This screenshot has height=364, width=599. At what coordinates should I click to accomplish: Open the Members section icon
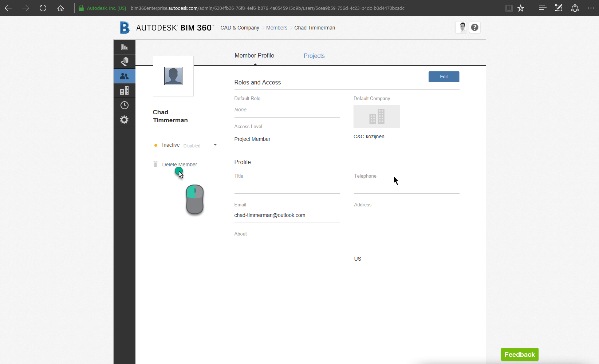click(124, 76)
